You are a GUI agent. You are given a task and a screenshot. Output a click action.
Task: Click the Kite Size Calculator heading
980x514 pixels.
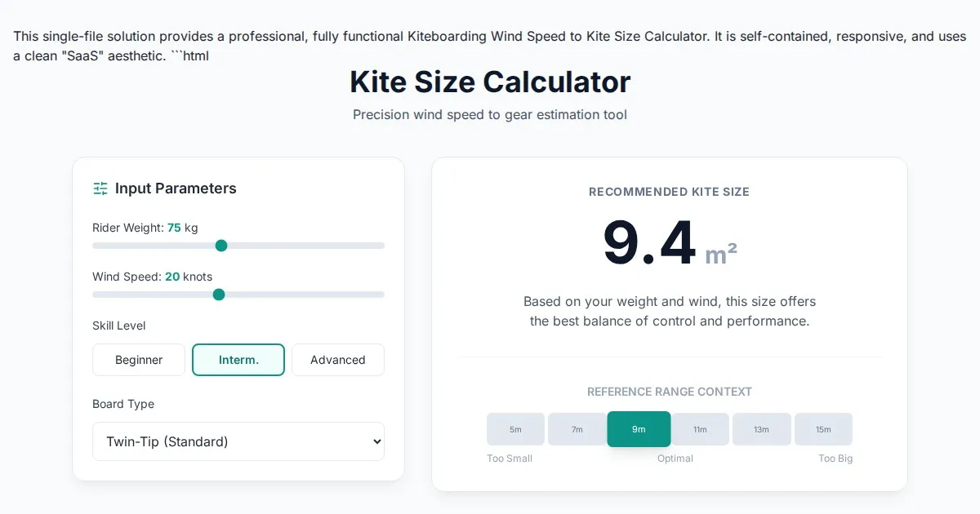point(490,82)
